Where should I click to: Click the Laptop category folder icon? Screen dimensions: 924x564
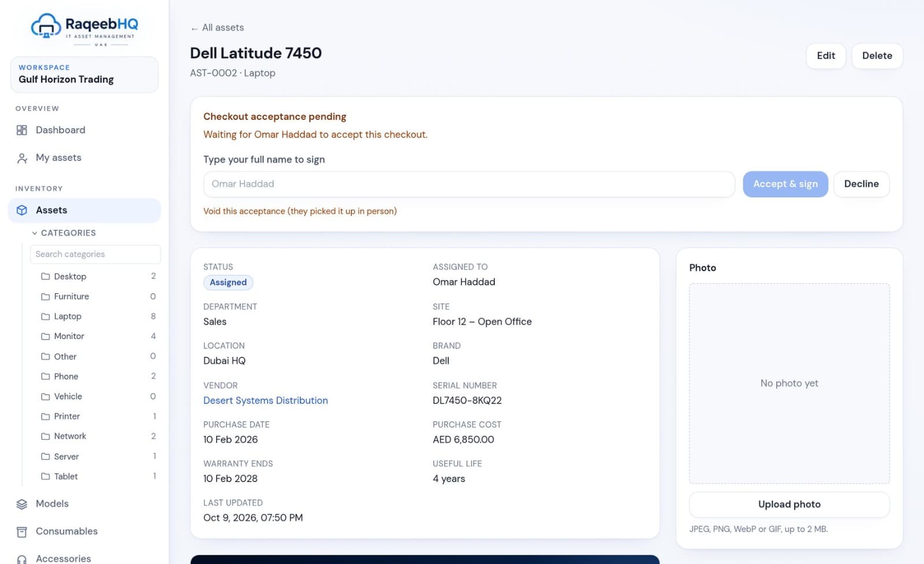46,316
